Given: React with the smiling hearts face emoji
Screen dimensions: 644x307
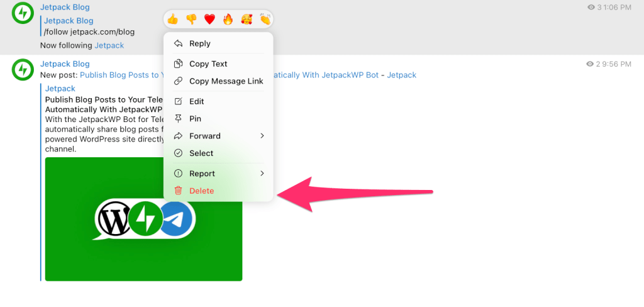Looking at the screenshot, I should (x=247, y=20).
